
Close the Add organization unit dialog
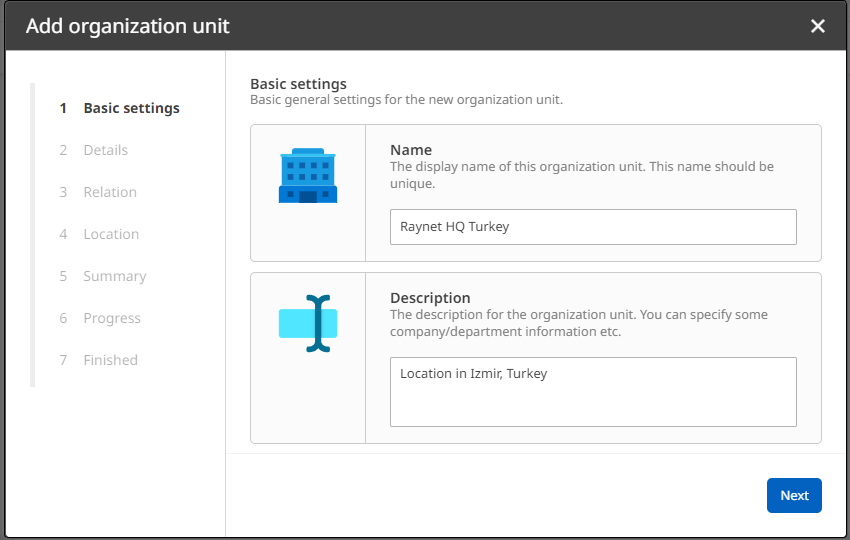[x=818, y=26]
